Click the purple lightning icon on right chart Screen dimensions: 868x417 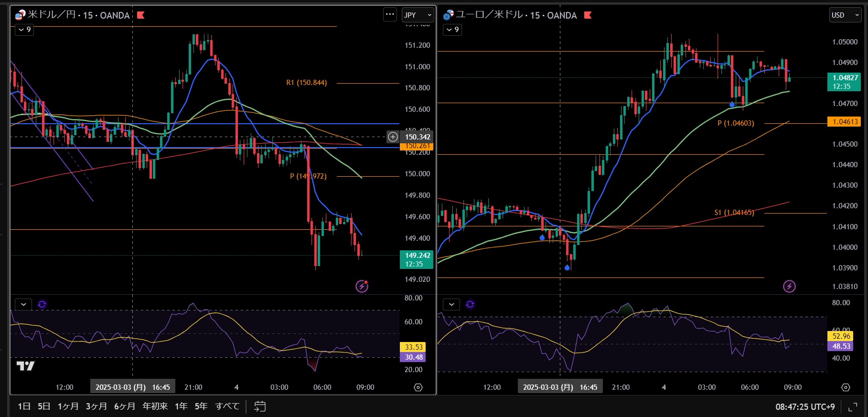pyautogui.click(x=789, y=286)
